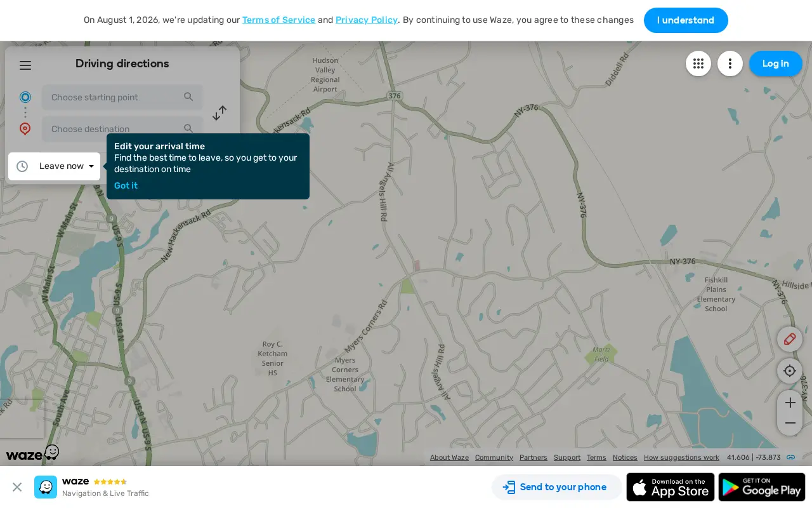
Task: Center map on my current location
Action: click(790, 371)
